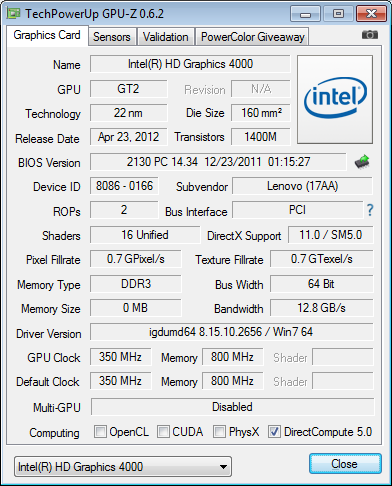
Task: Open the Validation tab
Action: point(166,37)
